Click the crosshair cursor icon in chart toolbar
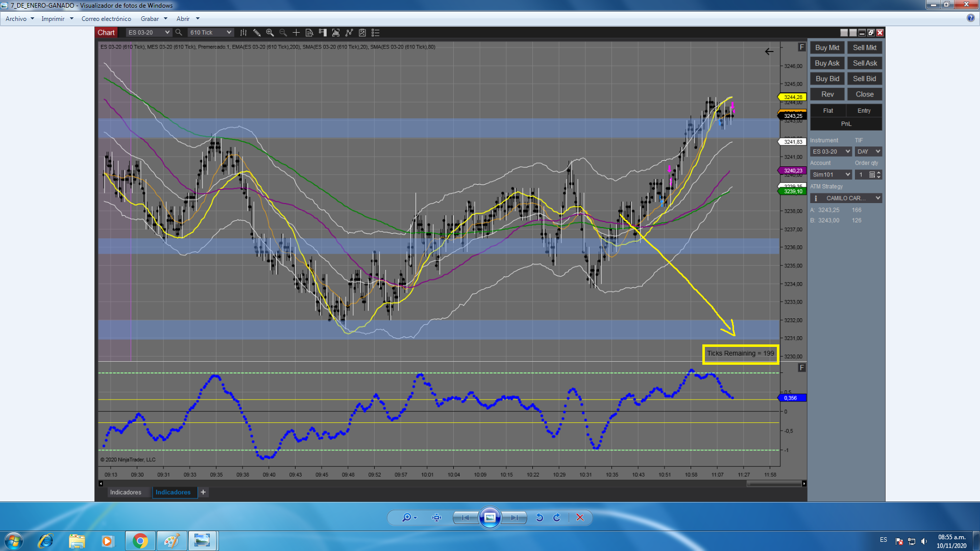 [x=296, y=33]
